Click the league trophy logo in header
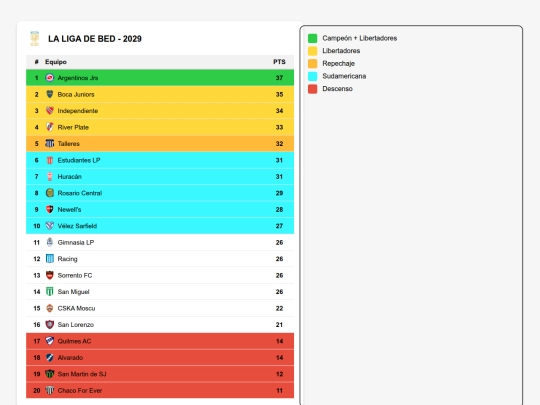 [34, 39]
